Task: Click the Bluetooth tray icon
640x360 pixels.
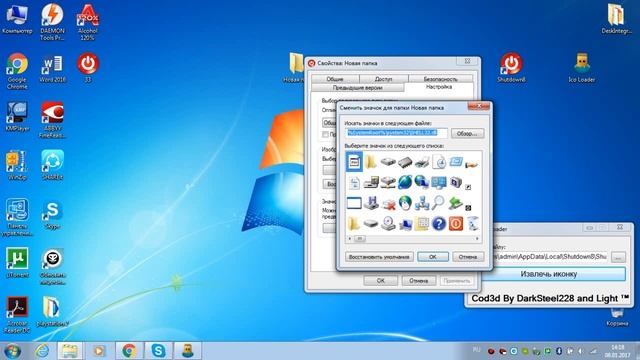Action: click(x=559, y=351)
